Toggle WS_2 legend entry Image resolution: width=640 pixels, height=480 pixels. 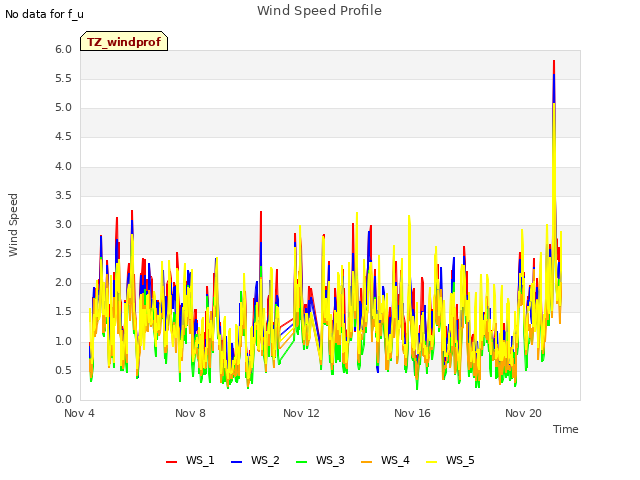tap(255, 460)
